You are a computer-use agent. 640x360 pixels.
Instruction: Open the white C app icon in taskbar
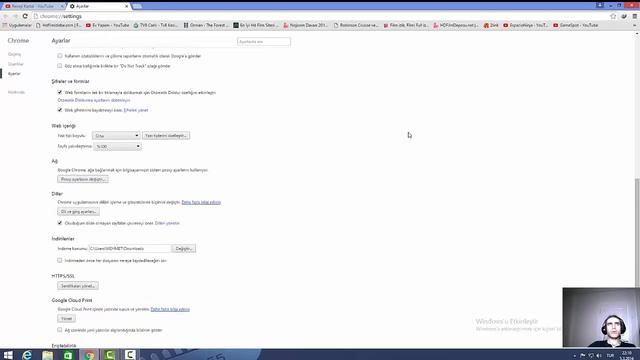pyautogui.click(x=130, y=355)
